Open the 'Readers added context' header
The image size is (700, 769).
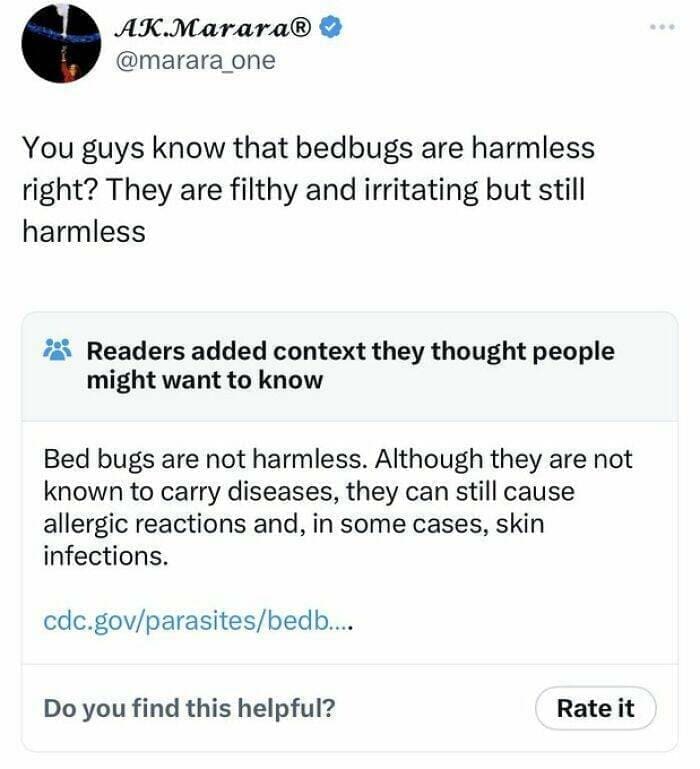[x=350, y=352]
